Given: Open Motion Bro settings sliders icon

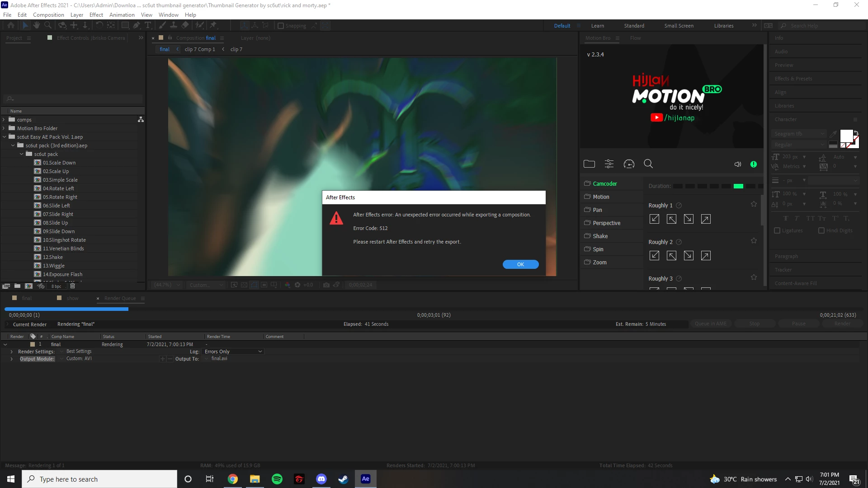Looking at the screenshot, I should [609, 164].
